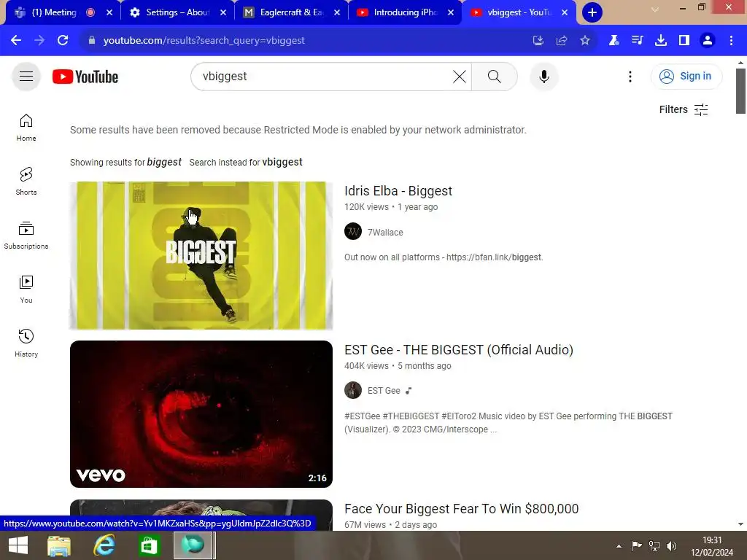Click the Sign in button

tap(686, 76)
